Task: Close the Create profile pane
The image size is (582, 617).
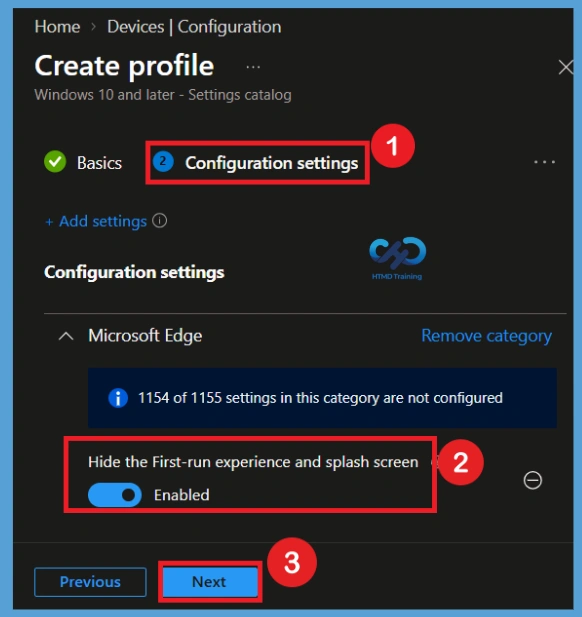Action: click(x=565, y=67)
